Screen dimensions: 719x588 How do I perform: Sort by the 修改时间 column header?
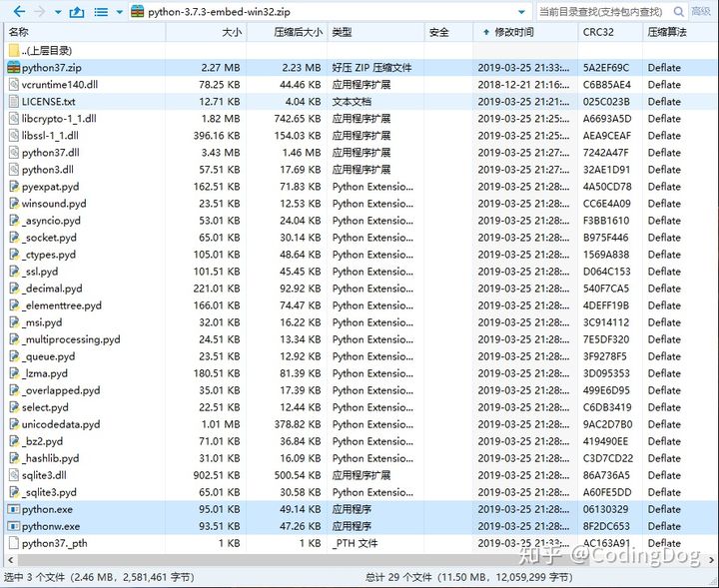point(525,32)
